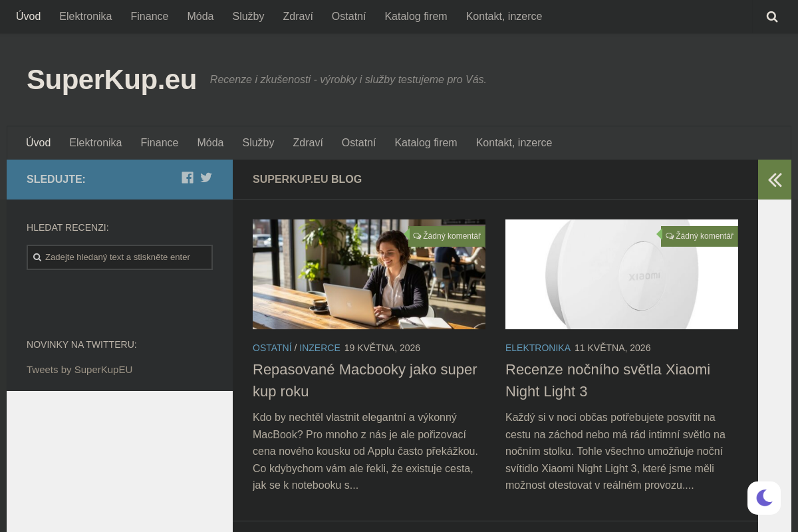
Task: Click the '19 KVĚTNA, 2026' post date
Action: click(382, 348)
